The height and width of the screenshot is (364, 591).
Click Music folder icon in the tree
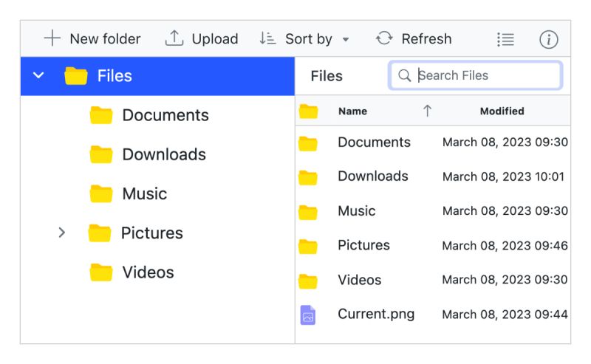(101, 193)
